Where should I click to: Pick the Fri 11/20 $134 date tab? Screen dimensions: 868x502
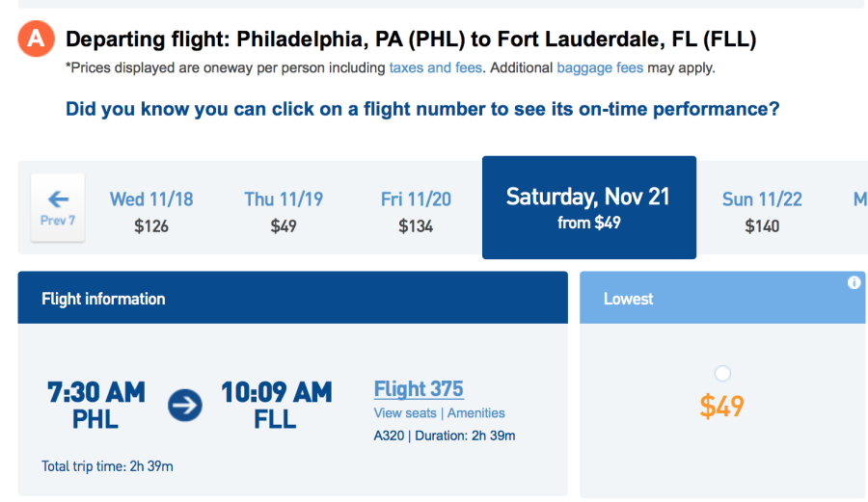coord(416,211)
